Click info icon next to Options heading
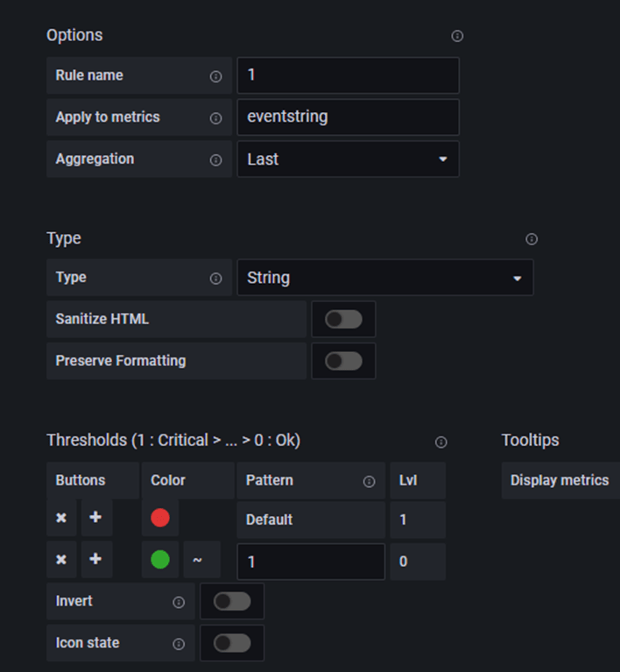620x672 pixels. (456, 36)
